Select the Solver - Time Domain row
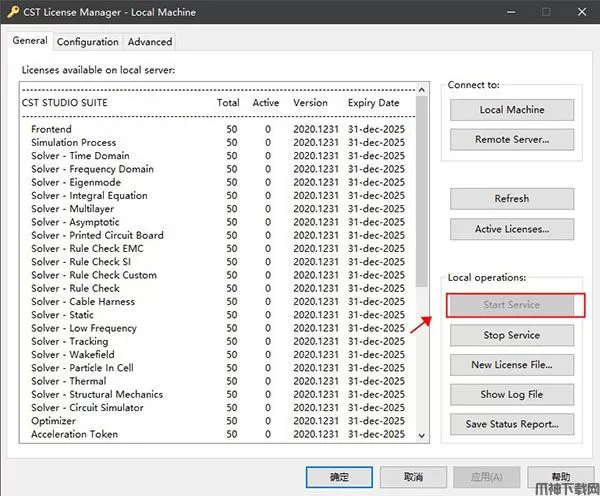Viewport: 600px width, 496px height. click(82, 156)
